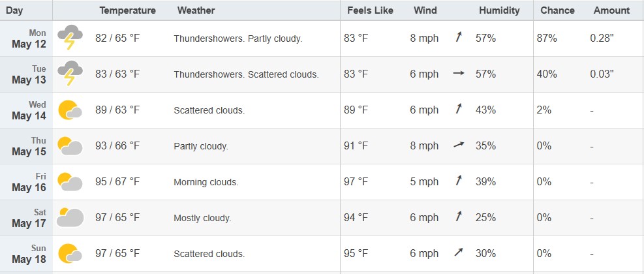
Task: Select the Temperature column header
Action: pyautogui.click(x=127, y=10)
